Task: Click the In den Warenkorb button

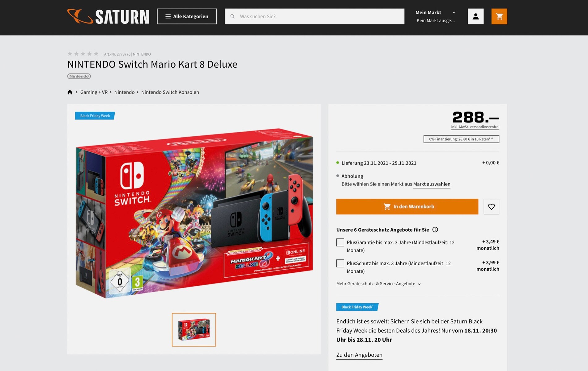Action: [407, 207]
